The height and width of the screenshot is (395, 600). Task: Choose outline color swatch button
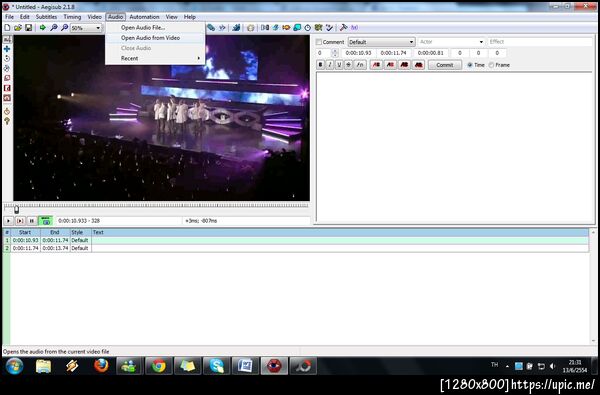pyautogui.click(x=404, y=65)
